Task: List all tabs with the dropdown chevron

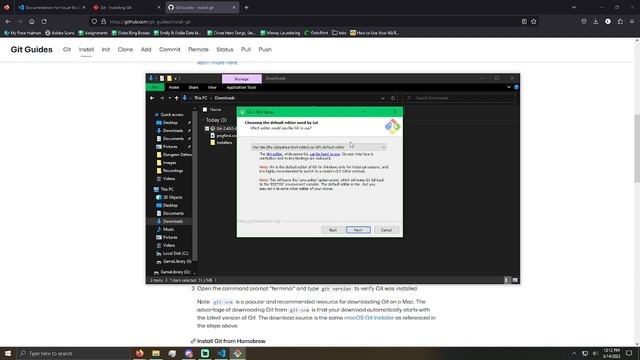Action: tap(574, 7)
